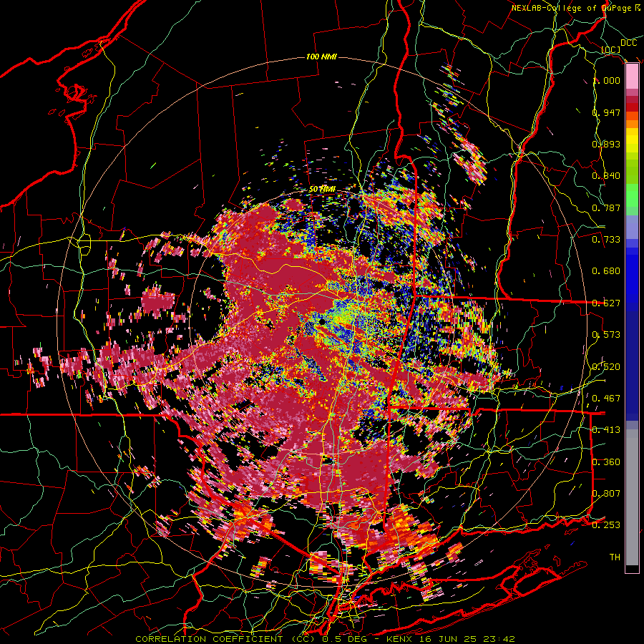Click the 0.627 scale value

tap(606, 303)
